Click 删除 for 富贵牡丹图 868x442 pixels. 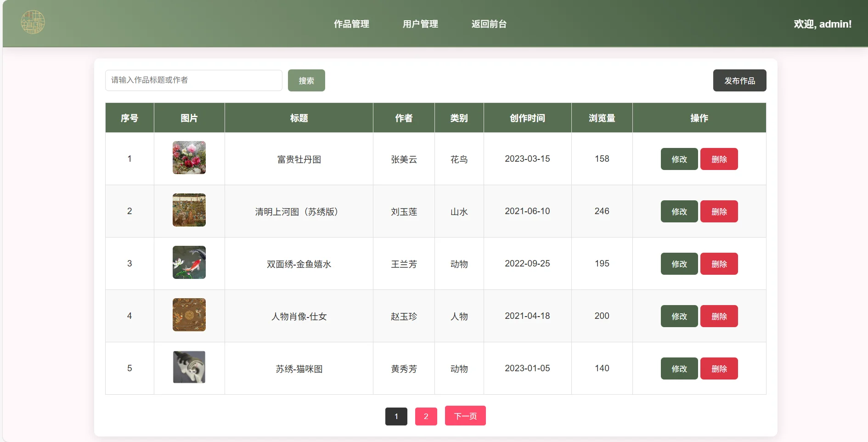(x=719, y=159)
